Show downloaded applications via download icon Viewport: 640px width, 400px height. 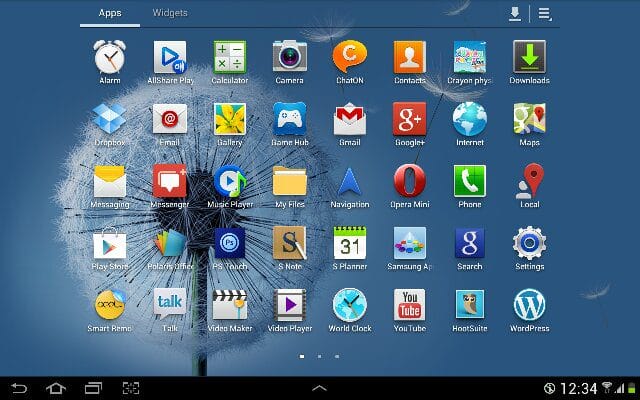pos(515,14)
